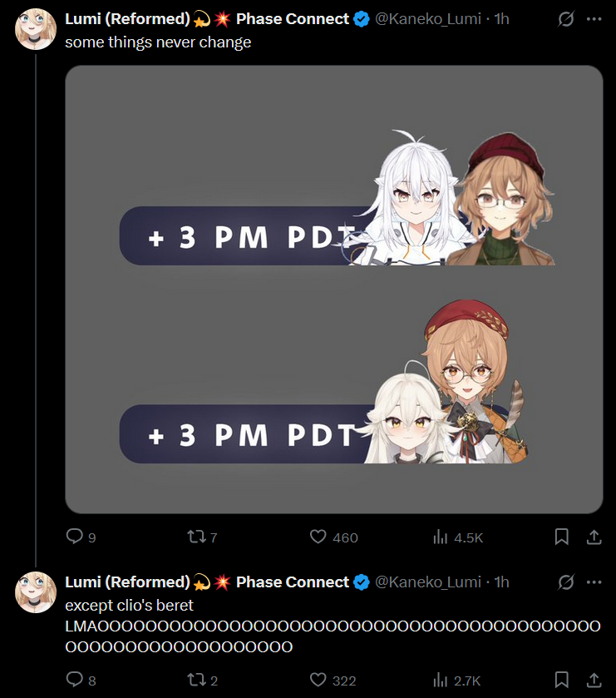616x698 pixels.
Task: Retweet the 'some things never change' post
Action: [x=196, y=537]
